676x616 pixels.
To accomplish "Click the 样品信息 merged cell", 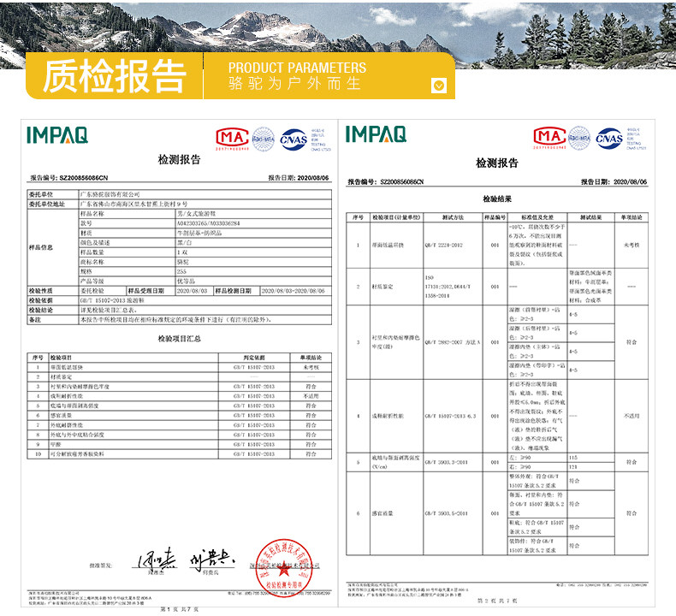I will tap(53, 247).
